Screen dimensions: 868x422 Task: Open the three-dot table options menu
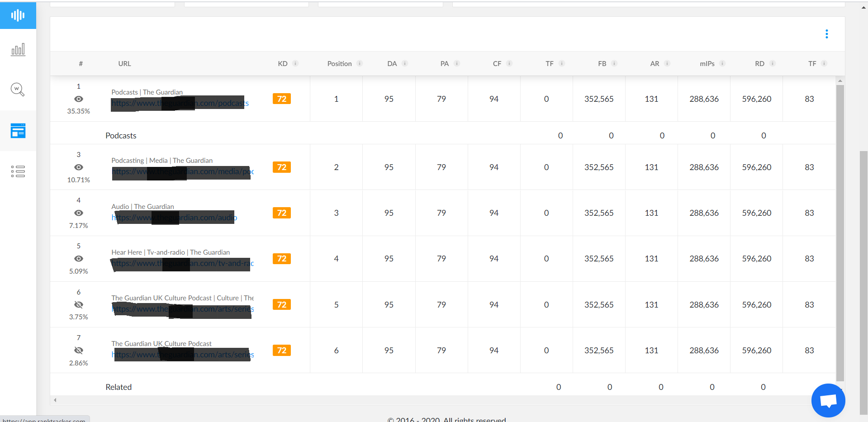pos(826,34)
